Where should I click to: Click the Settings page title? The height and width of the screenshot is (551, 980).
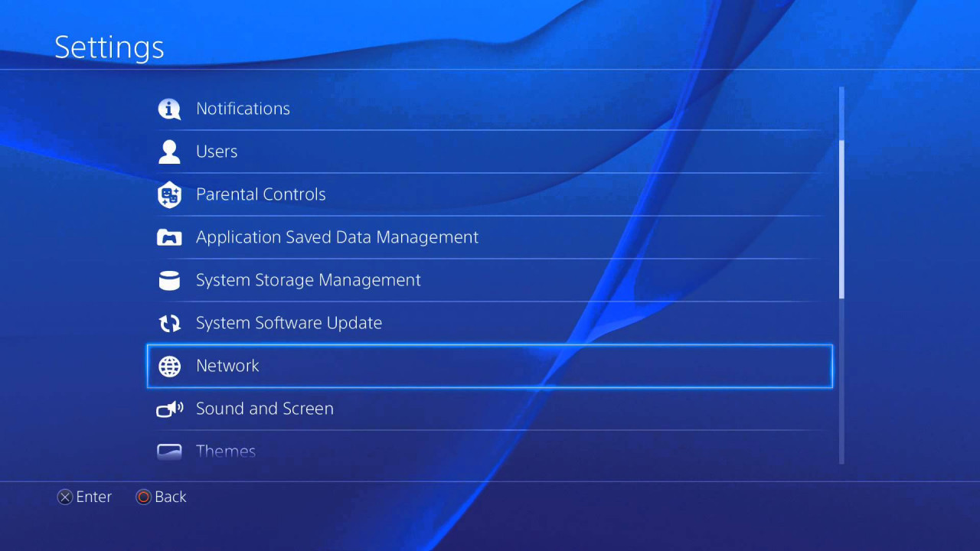tap(109, 47)
